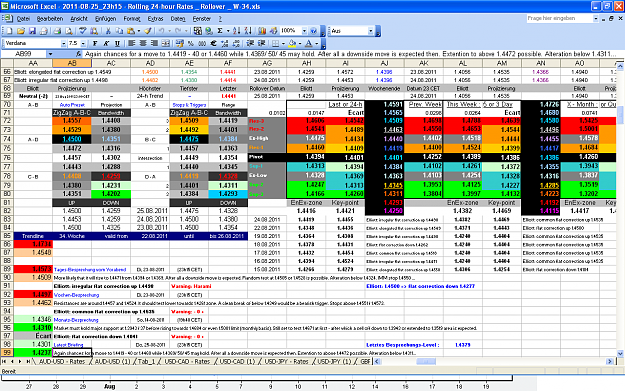The width and height of the screenshot is (625, 391).
Task: Paste using the clipboard icon
Action: (x=130, y=31)
